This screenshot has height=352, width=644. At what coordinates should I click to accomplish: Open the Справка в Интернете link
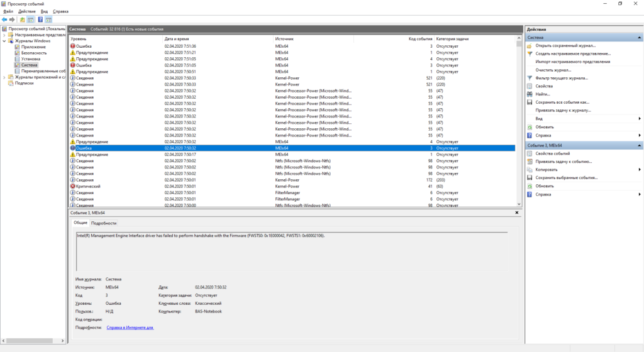130,327
